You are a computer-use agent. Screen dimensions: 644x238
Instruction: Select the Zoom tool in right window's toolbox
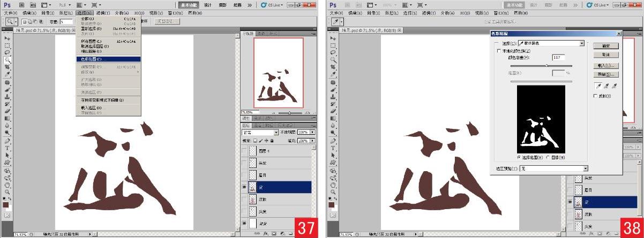click(333, 191)
